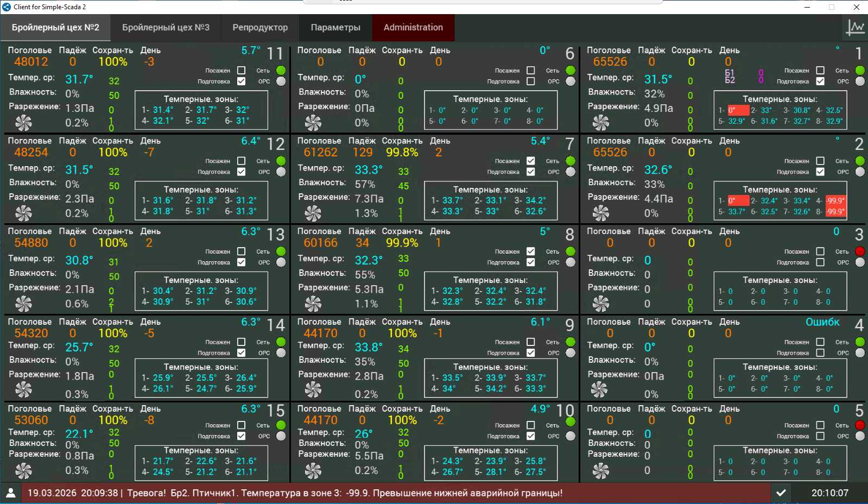Click red zone 1 temperature in house 2
The image size is (868, 504).
pos(738,200)
